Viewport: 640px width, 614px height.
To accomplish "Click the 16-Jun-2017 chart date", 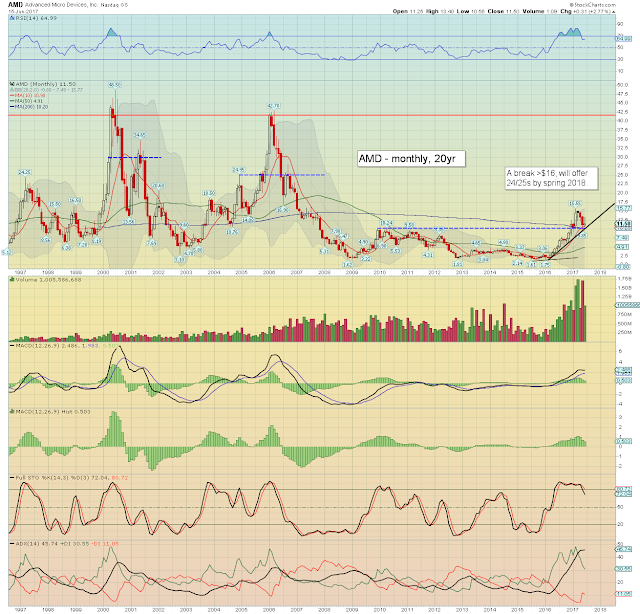I will click(x=23, y=11).
